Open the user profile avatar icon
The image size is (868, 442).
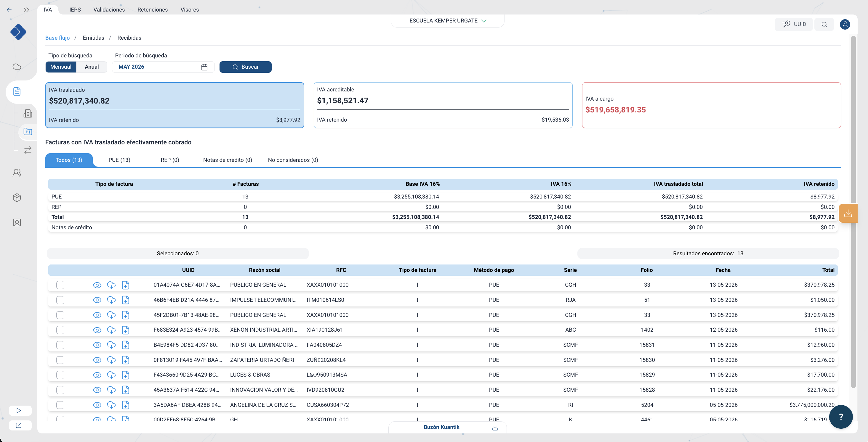845,24
